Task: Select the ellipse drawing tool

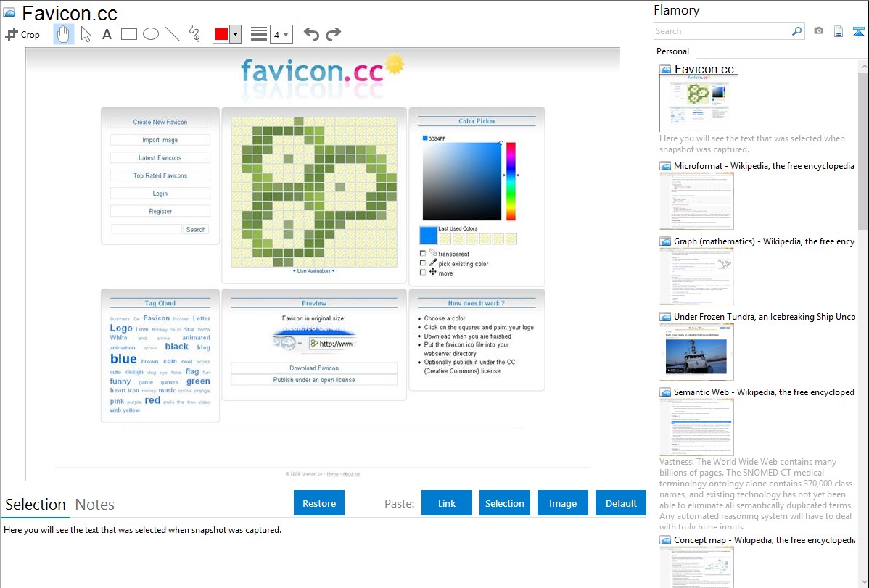Action: click(x=151, y=34)
